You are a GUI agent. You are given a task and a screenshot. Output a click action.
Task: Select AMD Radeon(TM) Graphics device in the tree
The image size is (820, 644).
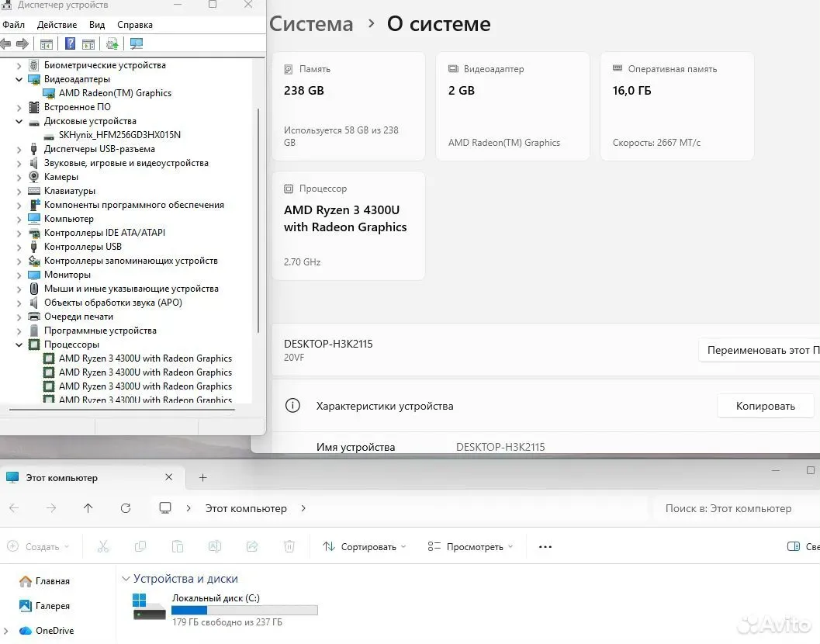coord(115,93)
